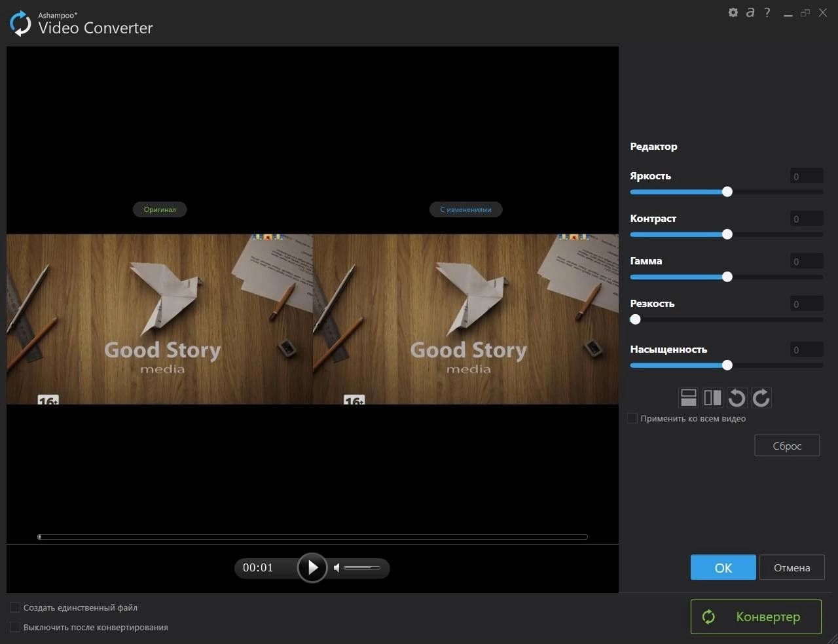
Task: Minimize the Video Converter window
Action: pos(788,13)
